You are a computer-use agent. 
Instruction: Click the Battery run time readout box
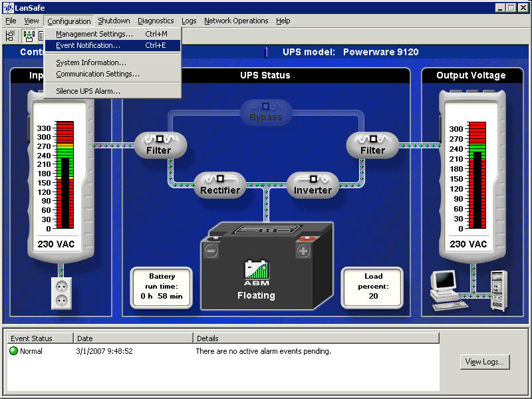pyautogui.click(x=162, y=288)
